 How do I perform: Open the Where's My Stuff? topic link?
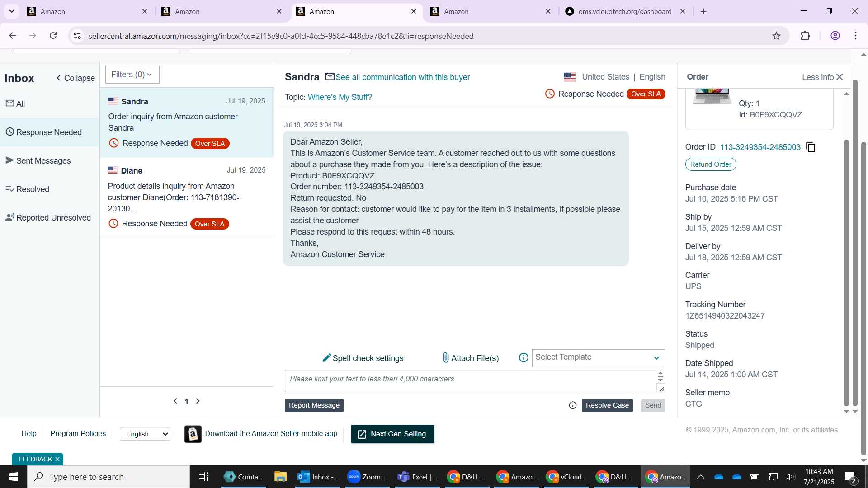[340, 97]
